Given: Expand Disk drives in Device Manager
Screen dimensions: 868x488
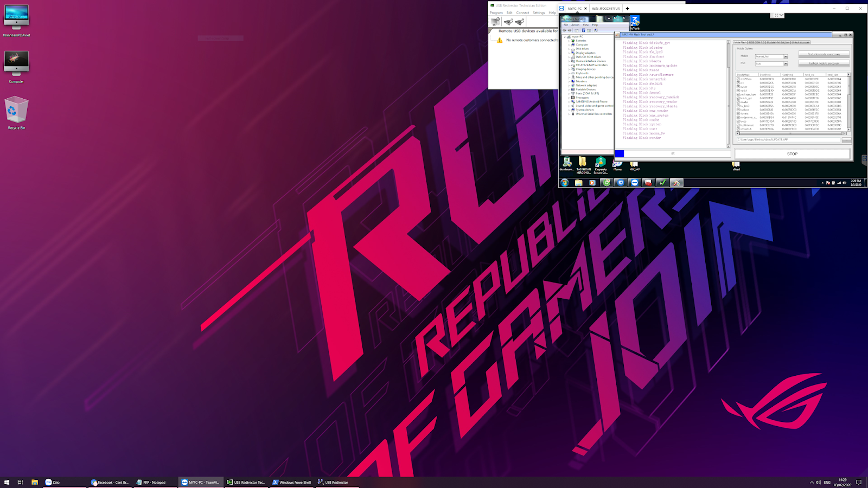Looking at the screenshot, I should point(569,49).
